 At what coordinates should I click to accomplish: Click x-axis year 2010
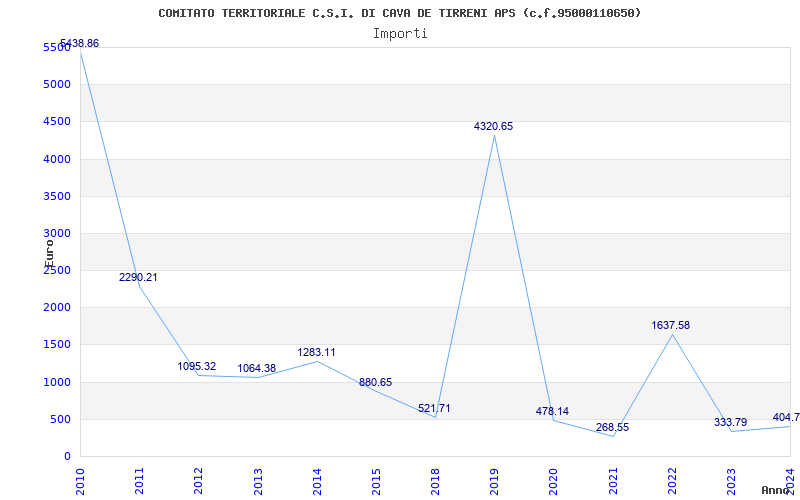(80, 481)
